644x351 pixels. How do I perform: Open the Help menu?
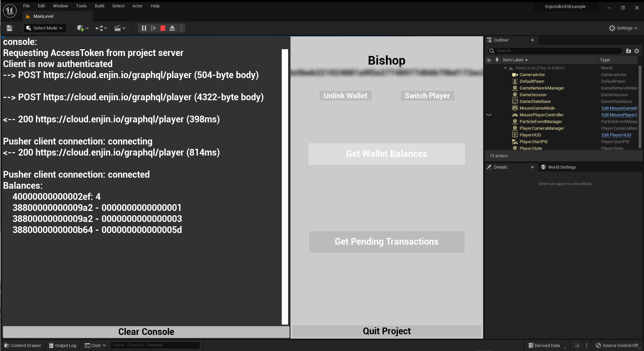[x=155, y=6]
